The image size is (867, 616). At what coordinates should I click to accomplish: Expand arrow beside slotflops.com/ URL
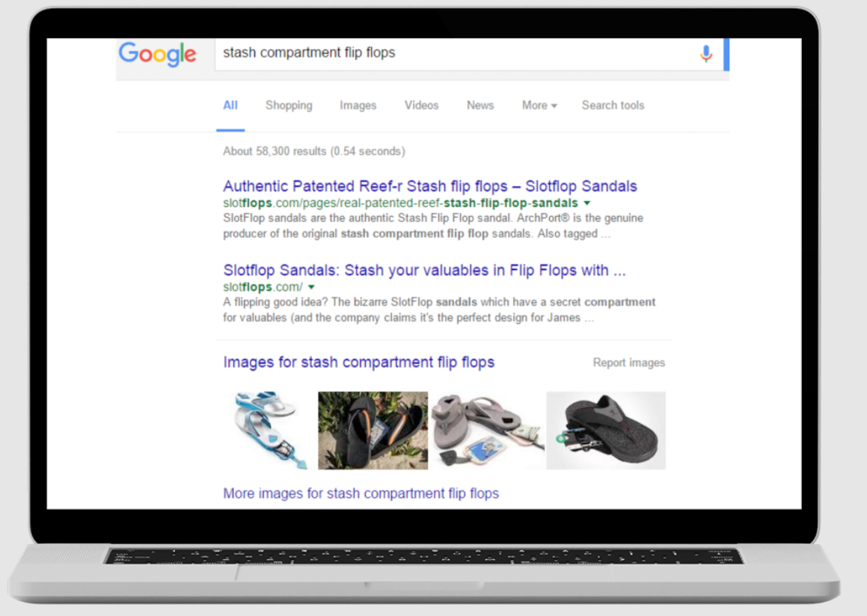[311, 287]
